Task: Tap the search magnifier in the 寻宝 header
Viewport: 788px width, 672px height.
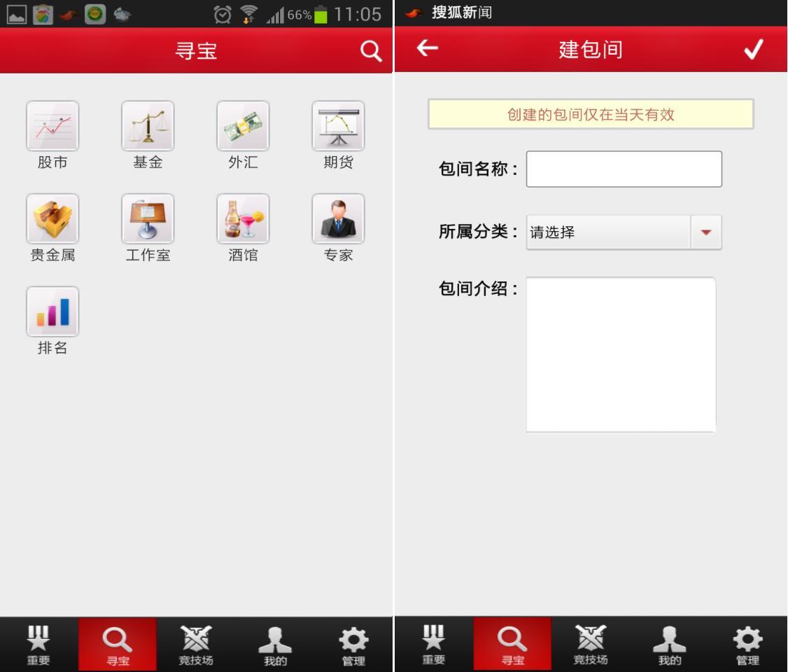Action: pyautogui.click(x=371, y=50)
